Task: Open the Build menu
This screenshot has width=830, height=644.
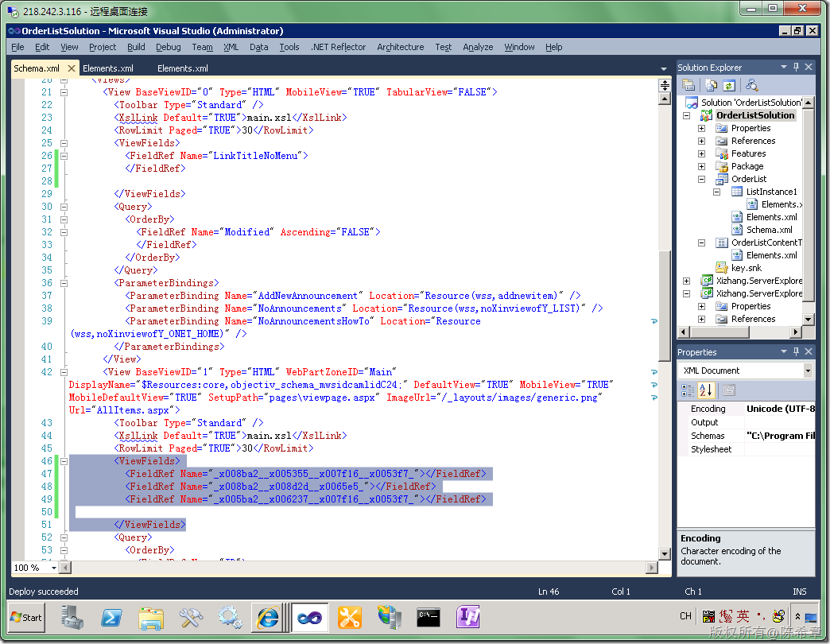Action: point(136,47)
